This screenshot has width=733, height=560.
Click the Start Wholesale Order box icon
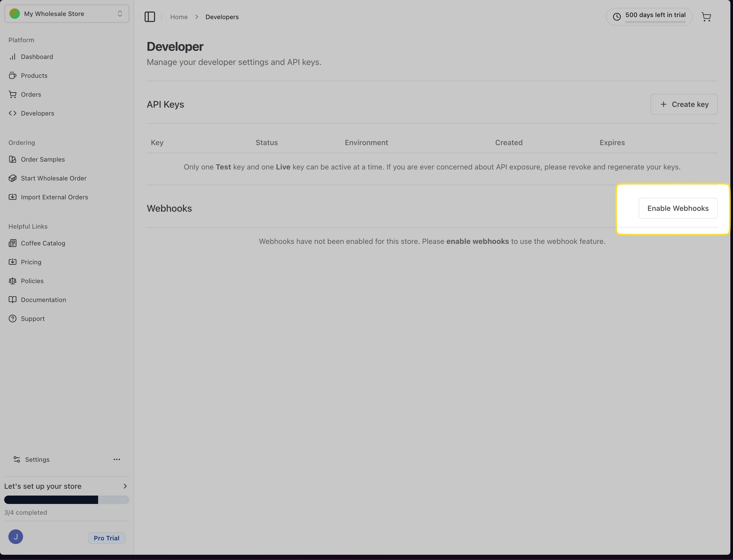click(12, 178)
